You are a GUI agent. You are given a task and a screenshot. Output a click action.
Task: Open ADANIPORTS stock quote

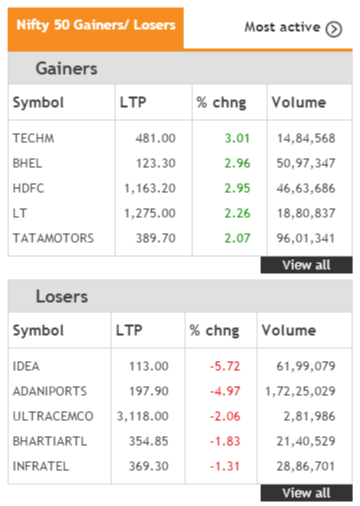[50, 391]
